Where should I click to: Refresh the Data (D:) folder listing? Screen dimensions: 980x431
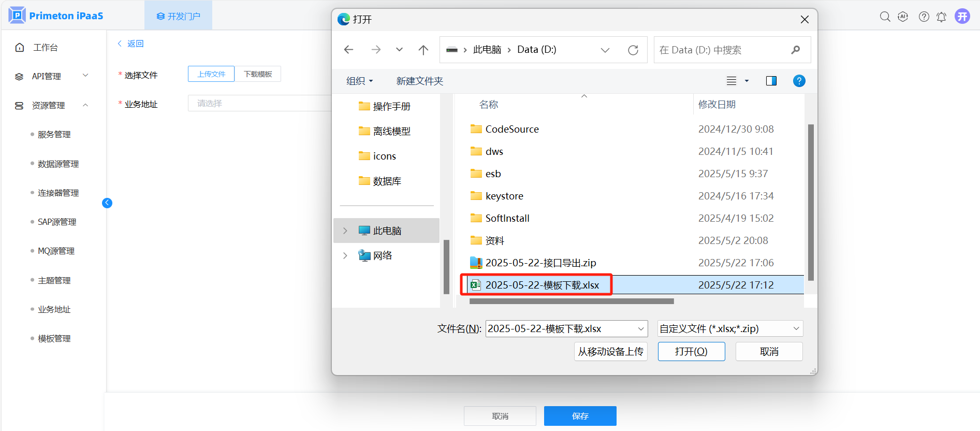tap(633, 50)
